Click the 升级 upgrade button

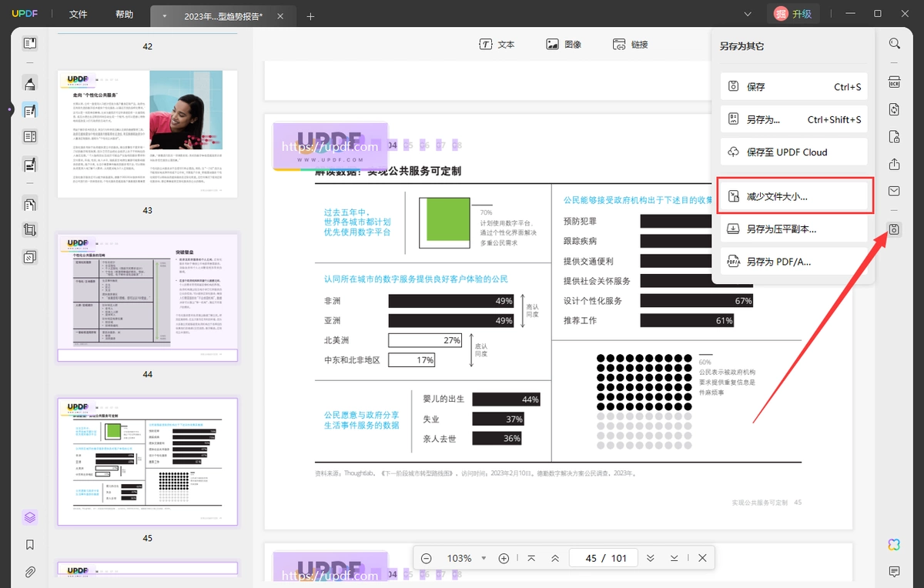point(792,14)
